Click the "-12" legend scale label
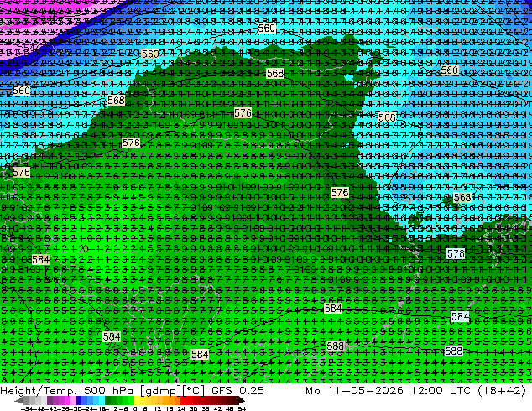Screen dimensions: 532x411 tap(112, 408)
